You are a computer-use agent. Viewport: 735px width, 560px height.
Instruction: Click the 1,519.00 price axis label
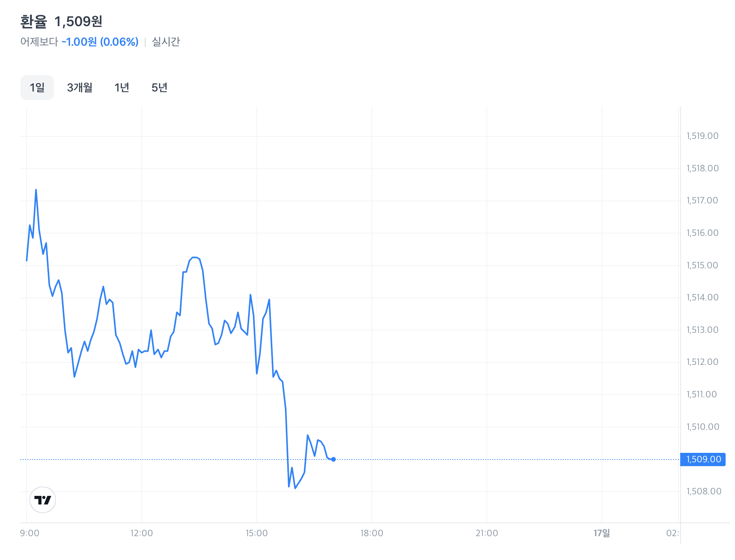click(x=703, y=136)
